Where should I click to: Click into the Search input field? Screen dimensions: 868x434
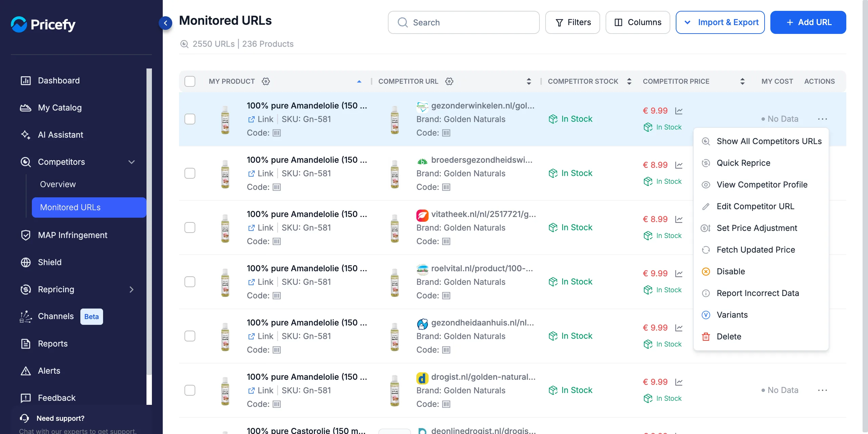464,22
